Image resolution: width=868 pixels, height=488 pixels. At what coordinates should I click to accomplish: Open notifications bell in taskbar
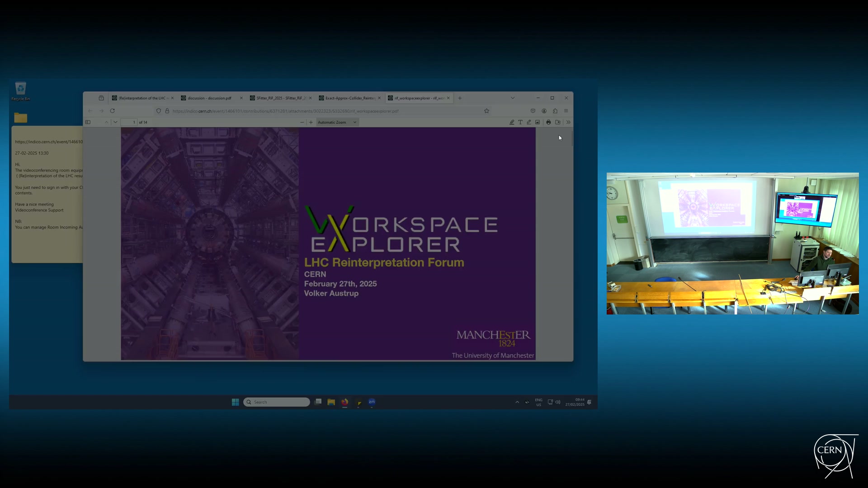point(590,402)
